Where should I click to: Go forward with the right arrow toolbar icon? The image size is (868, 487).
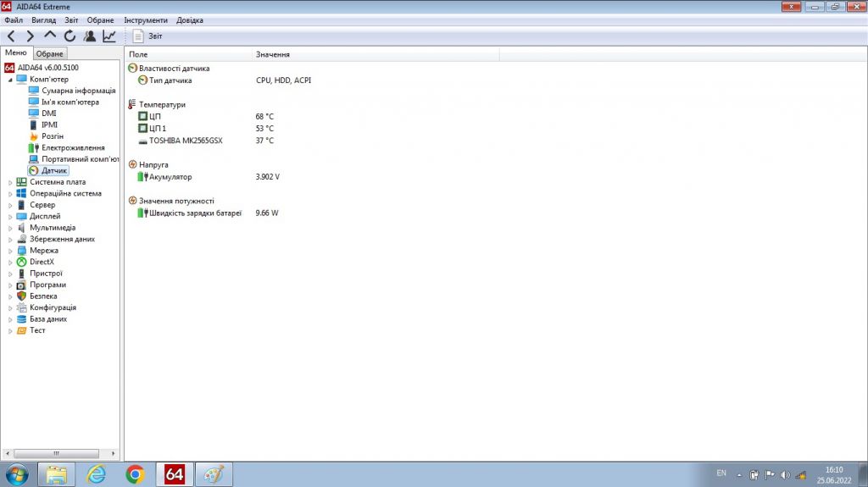30,36
